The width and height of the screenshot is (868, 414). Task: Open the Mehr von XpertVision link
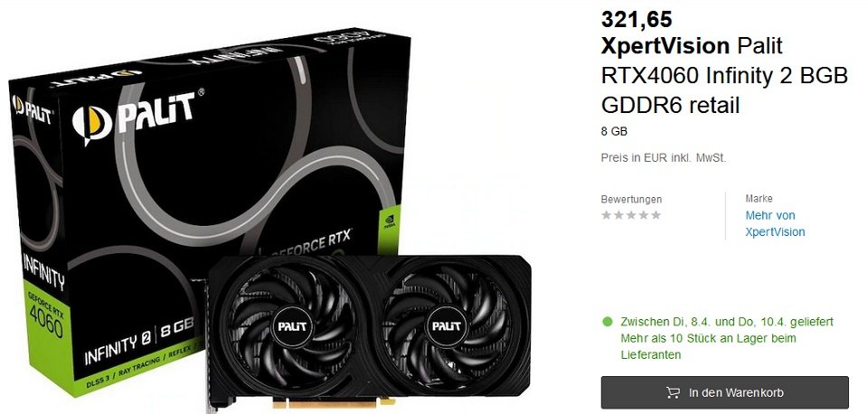(x=775, y=223)
